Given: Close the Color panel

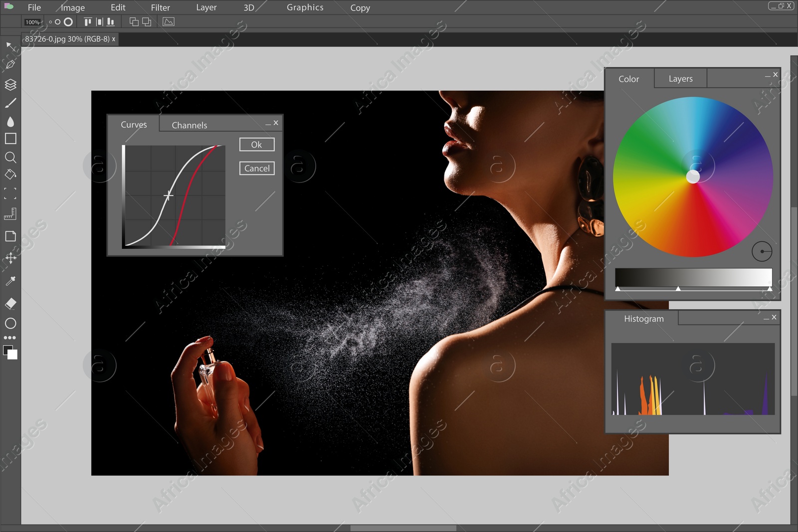Looking at the screenshot, I should (x=775, y=74).
